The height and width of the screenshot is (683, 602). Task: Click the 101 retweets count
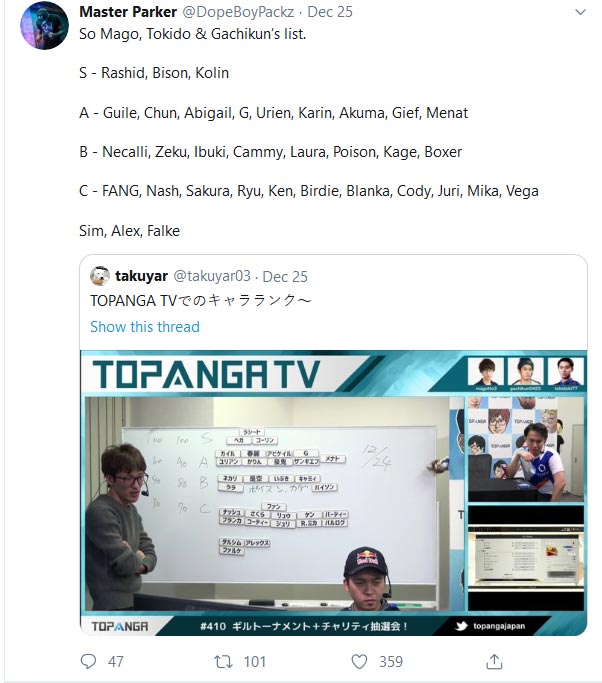[255, 662]
